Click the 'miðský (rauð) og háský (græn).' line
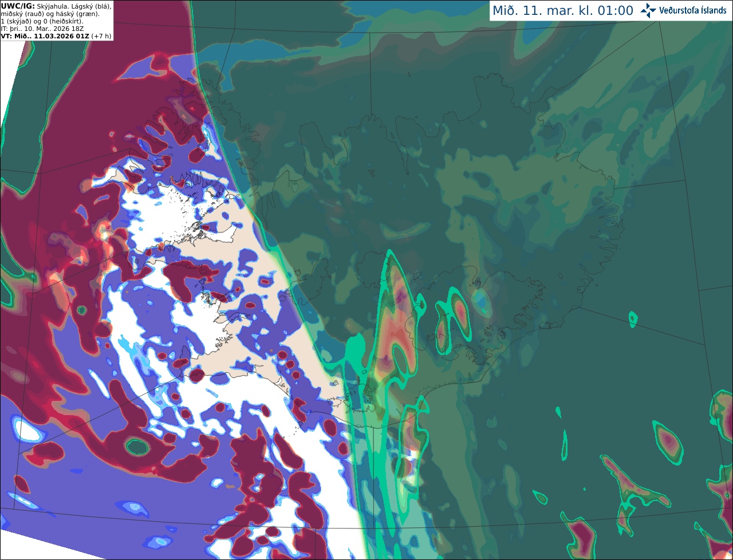 point(50,14)
